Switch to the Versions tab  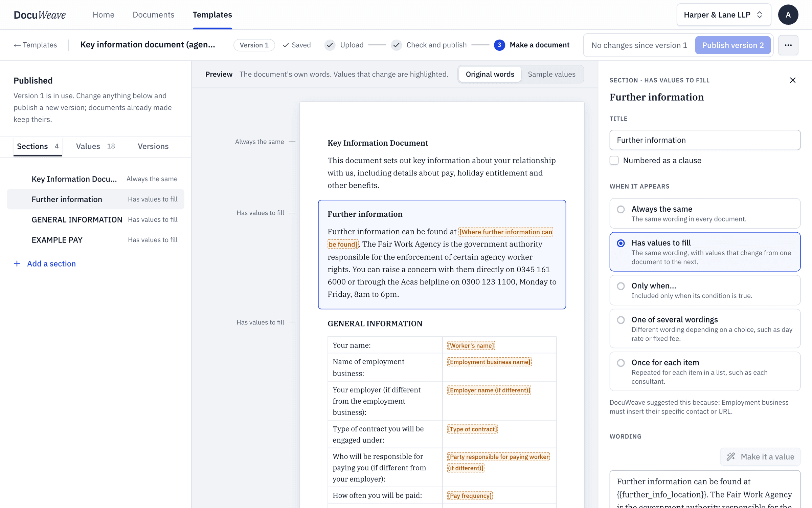(153, 146)
